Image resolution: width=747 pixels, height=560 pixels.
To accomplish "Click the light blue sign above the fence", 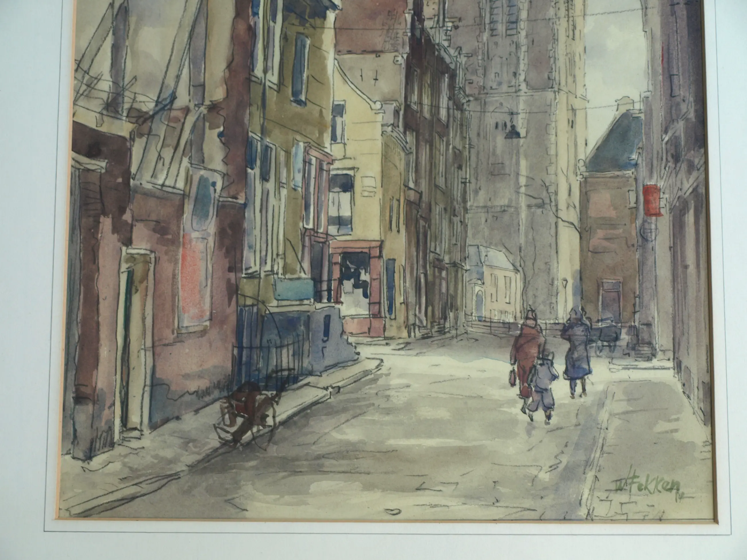I will pyautogui.click(x=294, y=289).
